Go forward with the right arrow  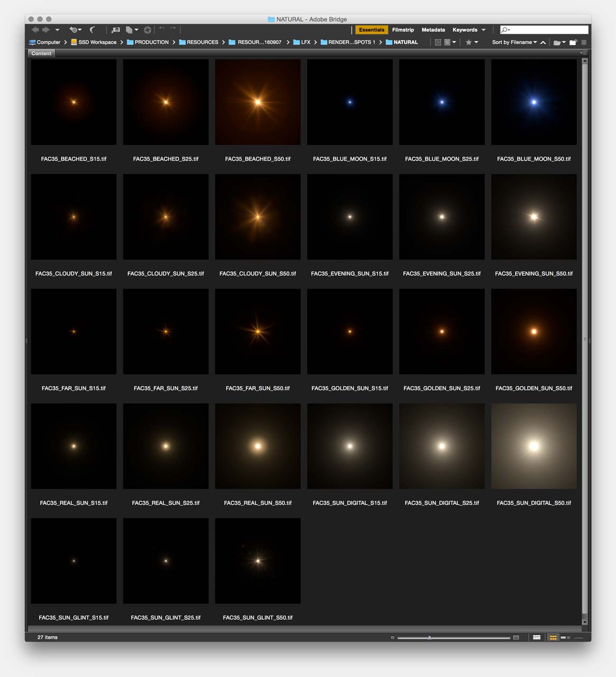(x=46, y=30)
